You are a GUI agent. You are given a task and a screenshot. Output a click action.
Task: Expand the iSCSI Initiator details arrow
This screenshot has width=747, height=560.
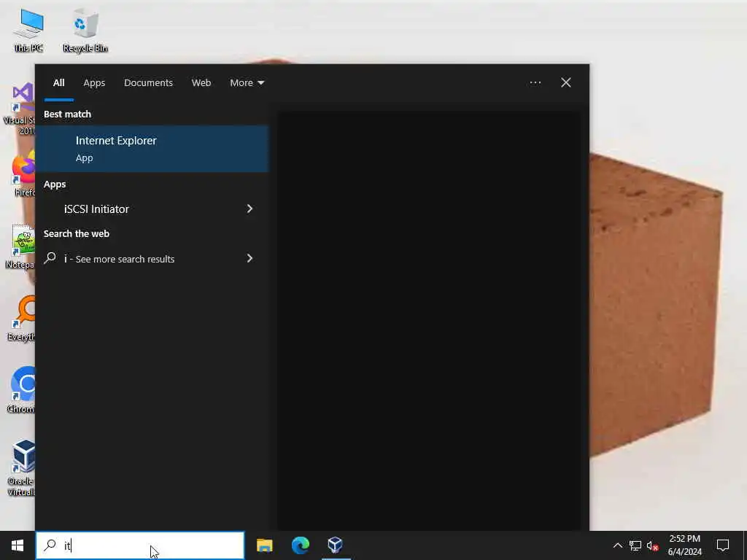249,209
